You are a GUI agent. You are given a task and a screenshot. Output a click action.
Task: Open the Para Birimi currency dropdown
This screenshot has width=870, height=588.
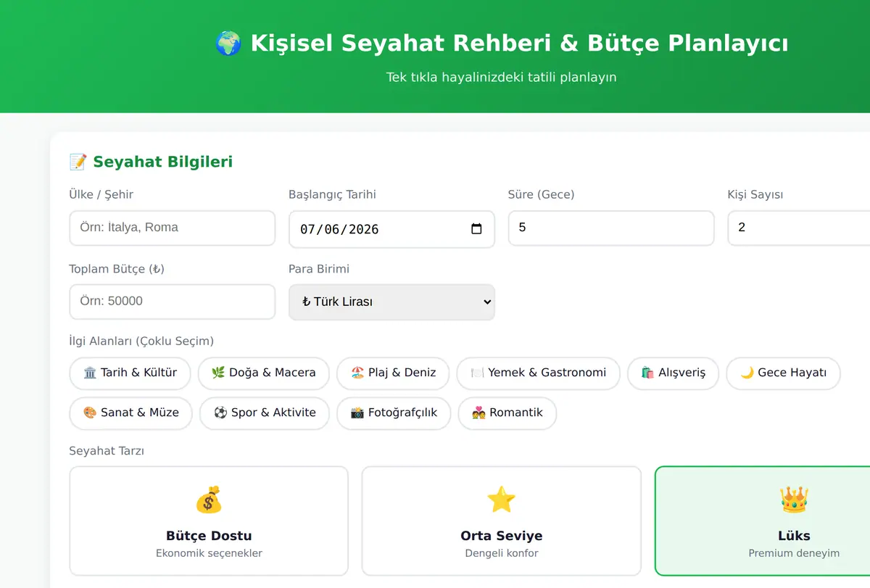[x=391, y=302]
